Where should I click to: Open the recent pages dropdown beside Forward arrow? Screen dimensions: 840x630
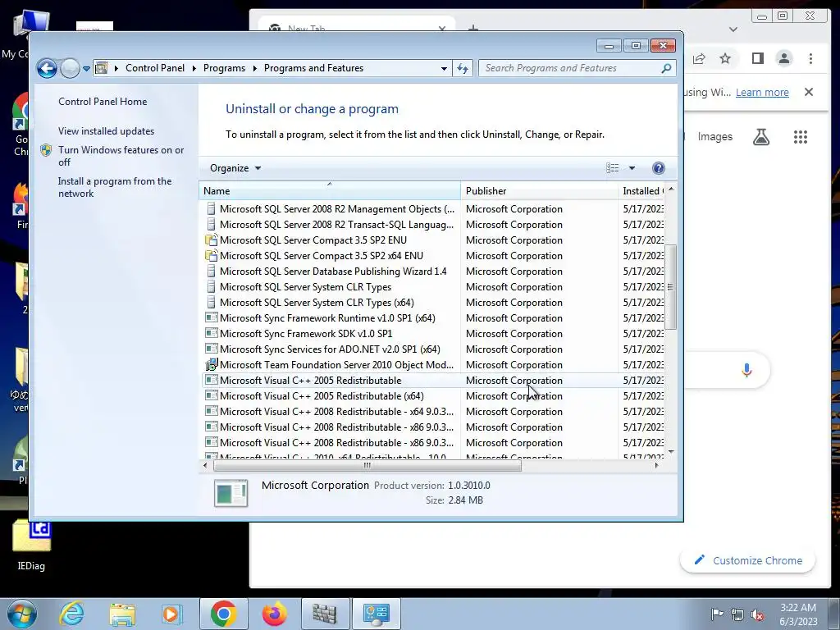[x=86, y=69]
